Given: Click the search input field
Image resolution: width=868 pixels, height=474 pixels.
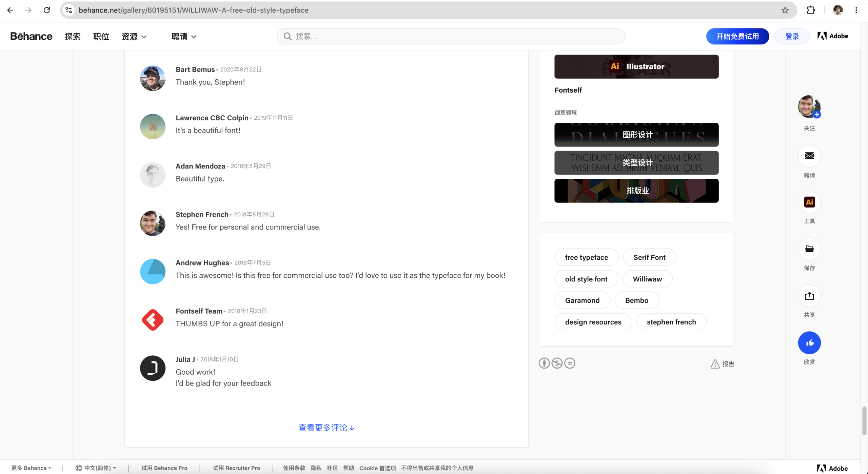Looking at the screenshot, I should [451, 36].
